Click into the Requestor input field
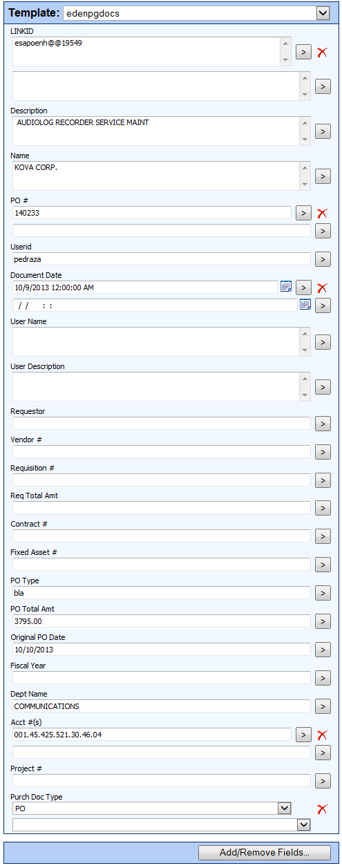Image resolution: width=342 pixels, height=868 pixels. pos(162,423)
